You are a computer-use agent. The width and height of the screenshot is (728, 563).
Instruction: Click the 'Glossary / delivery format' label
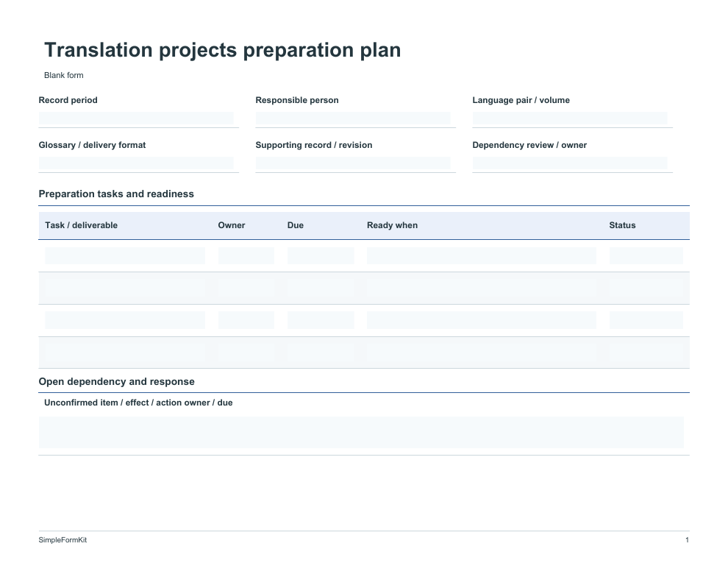pos(92,145)
